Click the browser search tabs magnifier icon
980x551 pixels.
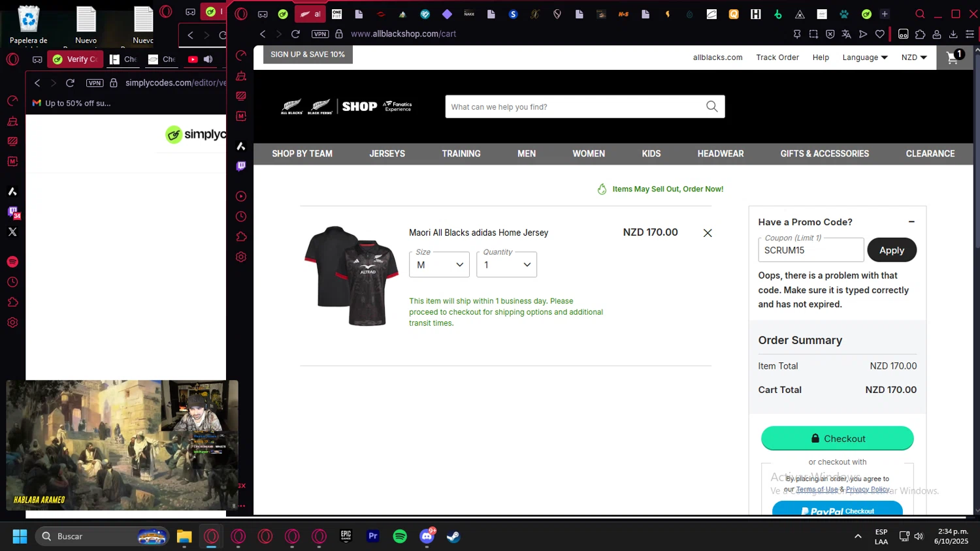click(x=920, y=14)
